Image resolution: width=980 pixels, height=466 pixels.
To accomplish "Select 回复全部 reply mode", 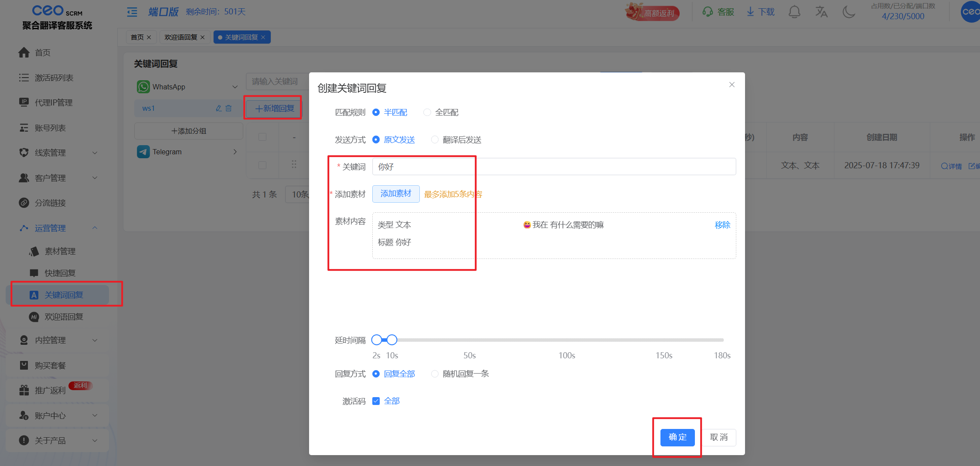I will [x=393, y=374].
